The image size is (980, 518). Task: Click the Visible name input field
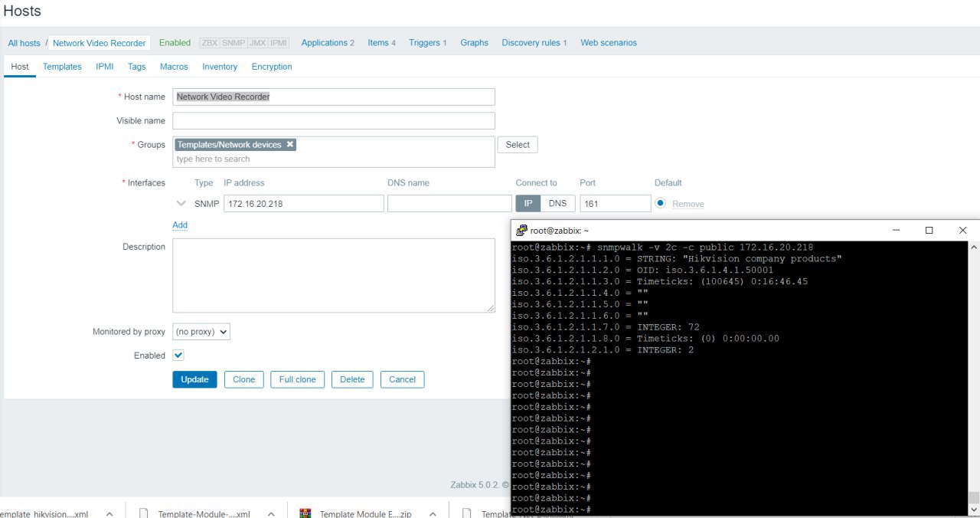(x=334, y=120)
